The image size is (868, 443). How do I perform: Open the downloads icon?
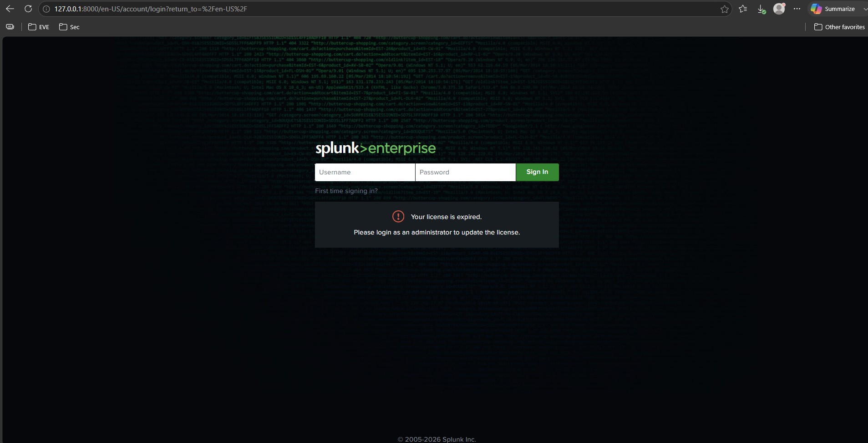click(x=761, y=9)
